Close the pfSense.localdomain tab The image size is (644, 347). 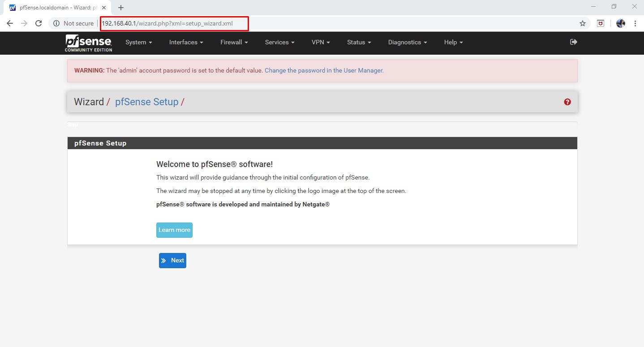104,8
